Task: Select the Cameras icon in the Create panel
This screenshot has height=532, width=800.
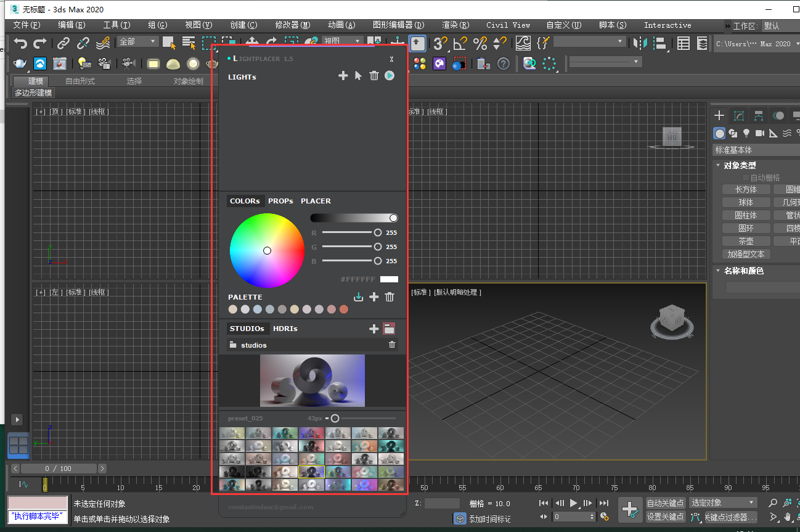Action: (761, 133)
